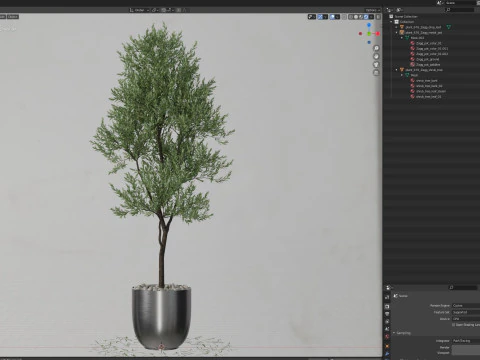Toggle viewport overlays display
This screenshot has width=480, height=360.
click(x=332, y=17)
